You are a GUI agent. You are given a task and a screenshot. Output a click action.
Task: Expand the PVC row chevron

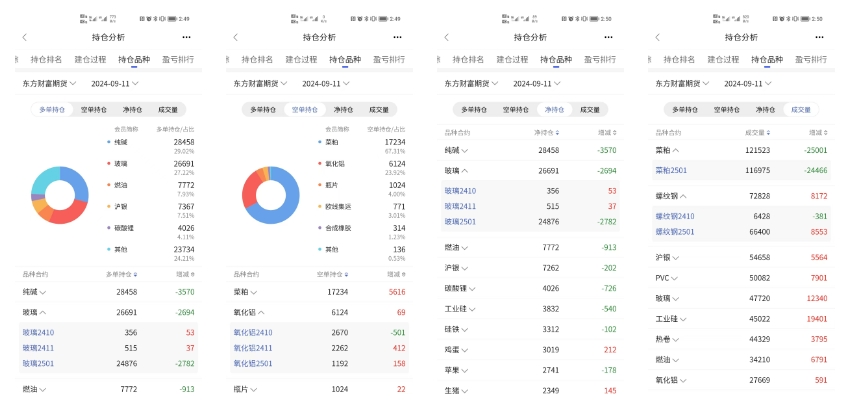point(674,278)
